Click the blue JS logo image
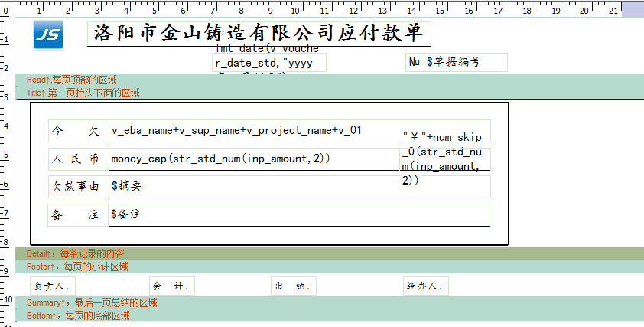 [x=47, y=35]
